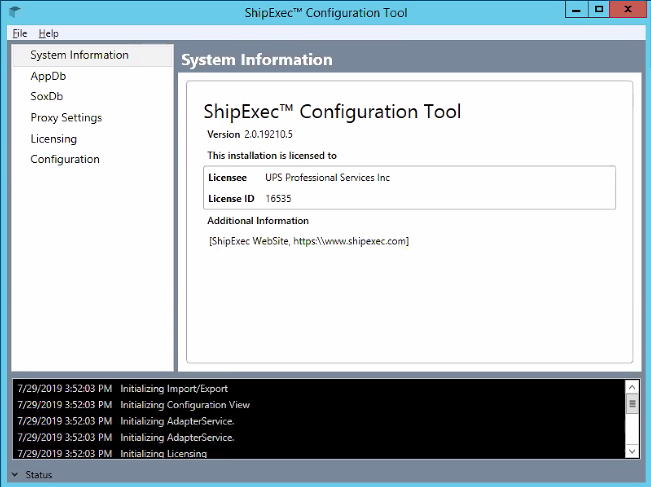The image size is (651, 487).
Task: Select System Information in the sidebar
Action: 79,55
